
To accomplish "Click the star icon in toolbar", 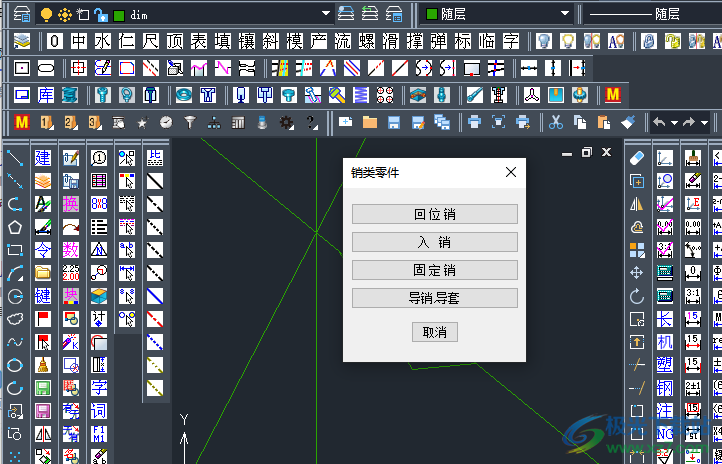I will pyautogui.click(x=142, y=122).
